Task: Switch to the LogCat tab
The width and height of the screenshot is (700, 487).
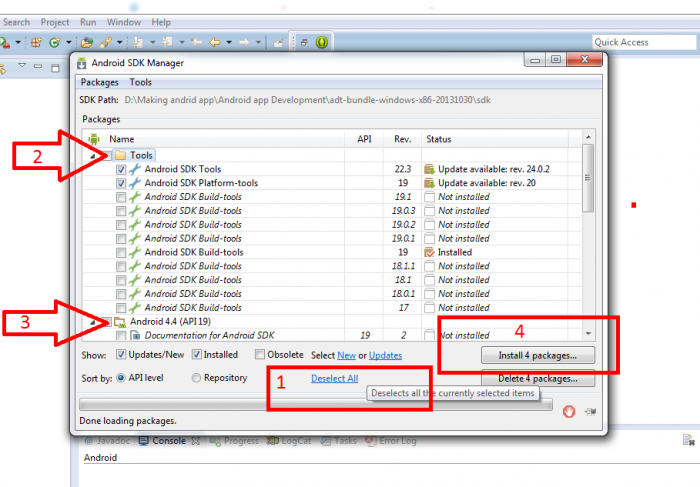Action: [288, 441]
